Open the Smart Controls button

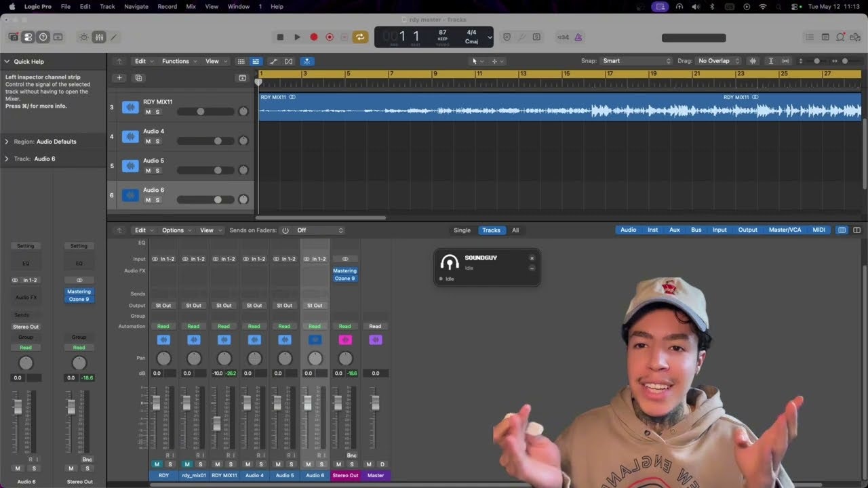click(x=84, y=37)
